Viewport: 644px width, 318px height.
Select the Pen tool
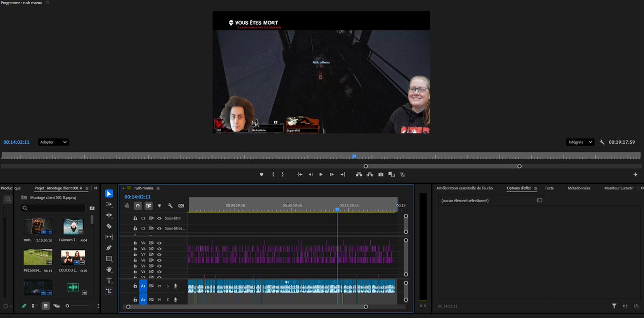click(109, 248)
